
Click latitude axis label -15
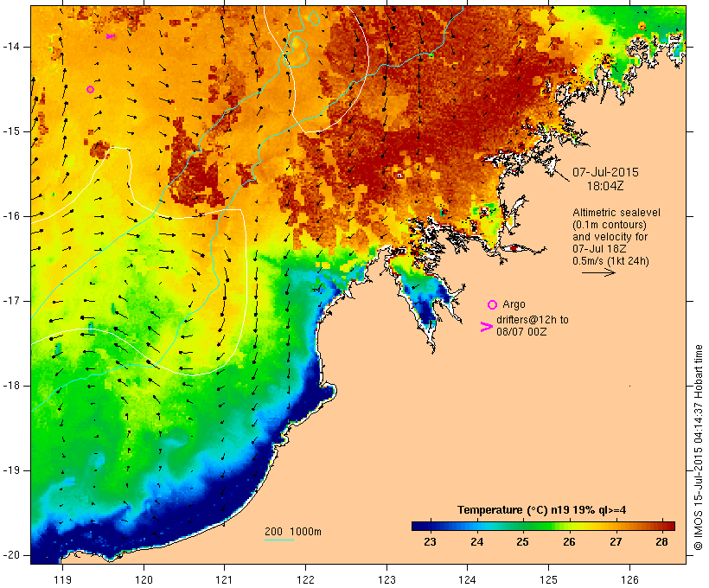click(11, 131)
